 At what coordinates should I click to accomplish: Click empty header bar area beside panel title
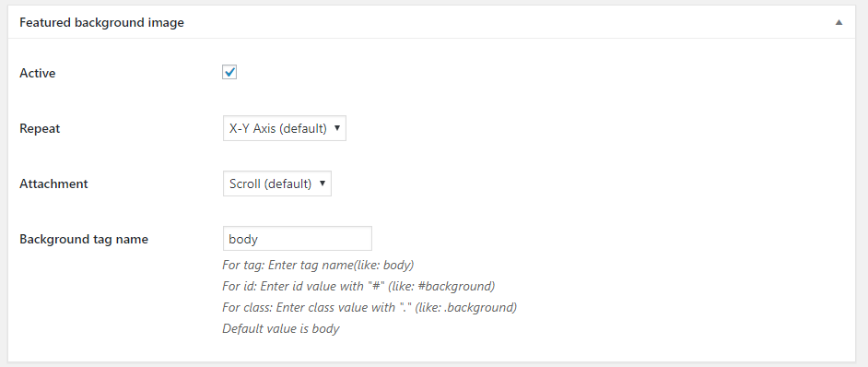[499, 23]
